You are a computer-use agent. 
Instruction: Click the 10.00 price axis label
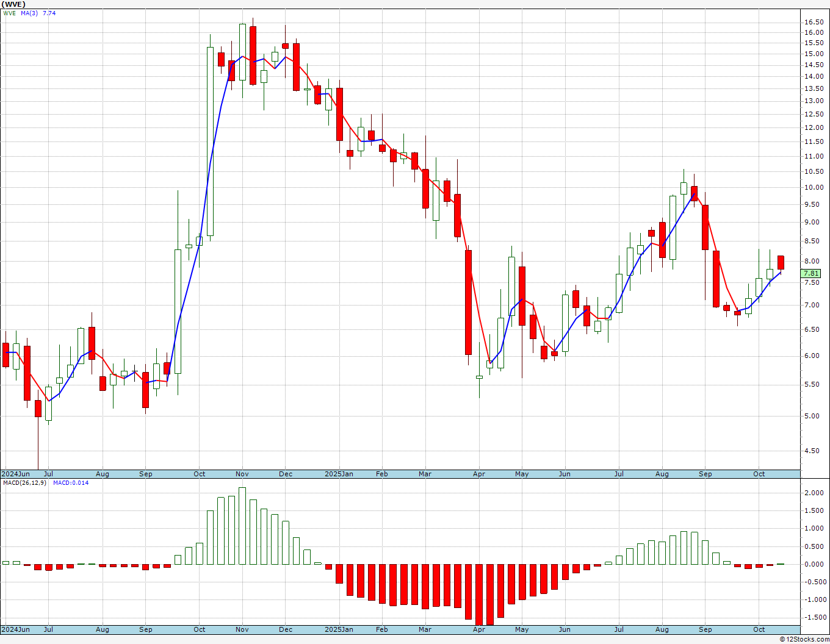pos(814,188)
